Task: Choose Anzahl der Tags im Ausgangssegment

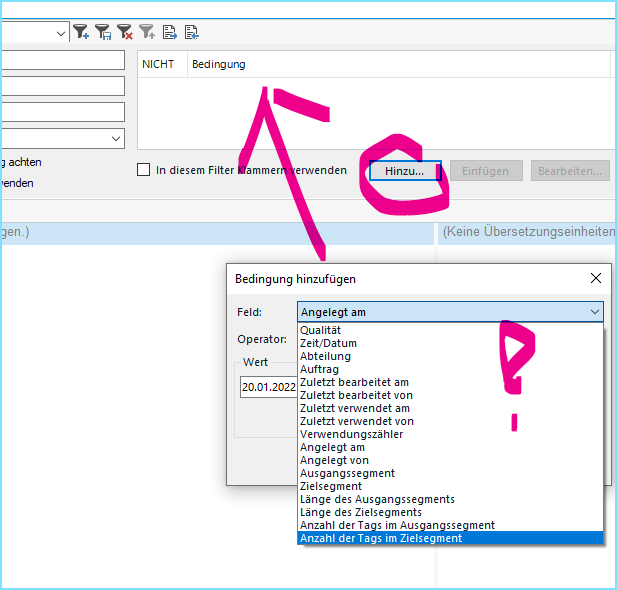Action: tap(450, 525)
